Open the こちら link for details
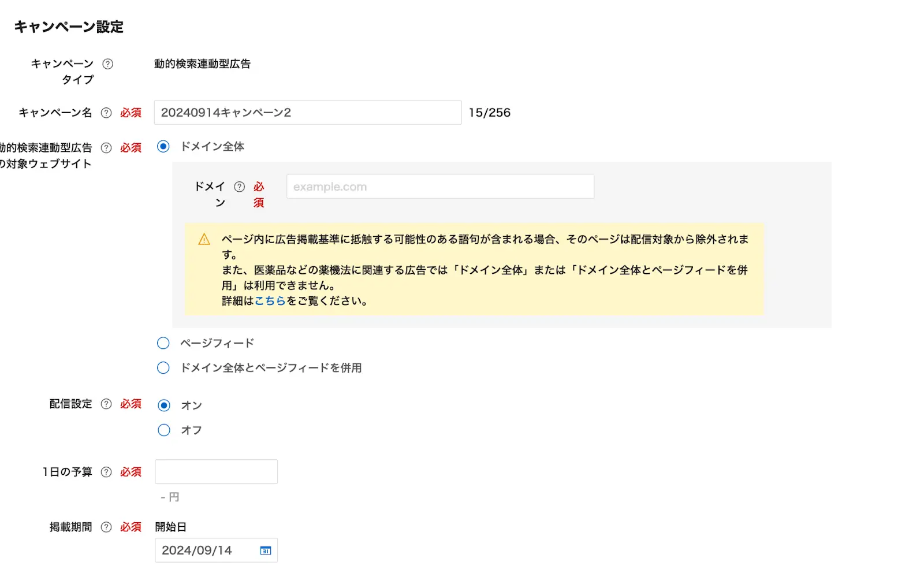 pos(270,300)
